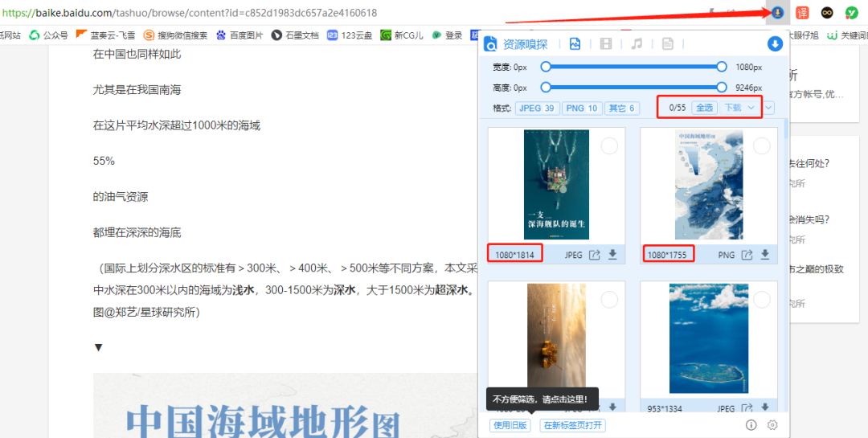Open the 登录 bookmark
The image size is (868, 438).
coord(448,35)
